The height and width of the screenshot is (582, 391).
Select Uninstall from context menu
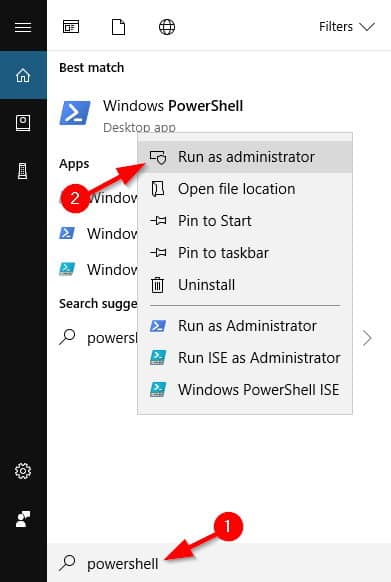point(245,285)
